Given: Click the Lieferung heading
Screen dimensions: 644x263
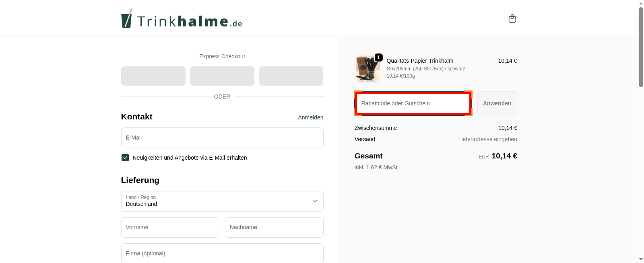Looking at the screenshot, I should 140,180.
